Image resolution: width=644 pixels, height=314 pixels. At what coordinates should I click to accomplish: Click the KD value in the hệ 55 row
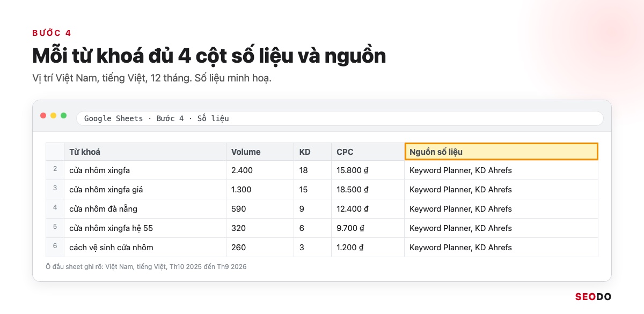[x=312, y=228]
